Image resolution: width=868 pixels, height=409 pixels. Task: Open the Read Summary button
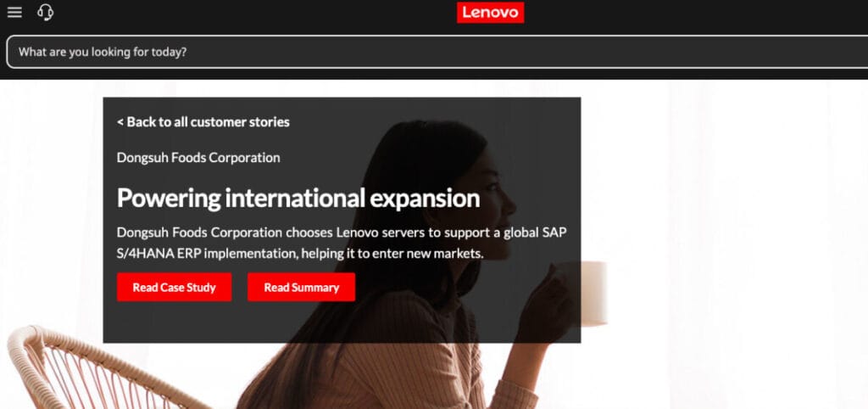click(x=301, y=287)
